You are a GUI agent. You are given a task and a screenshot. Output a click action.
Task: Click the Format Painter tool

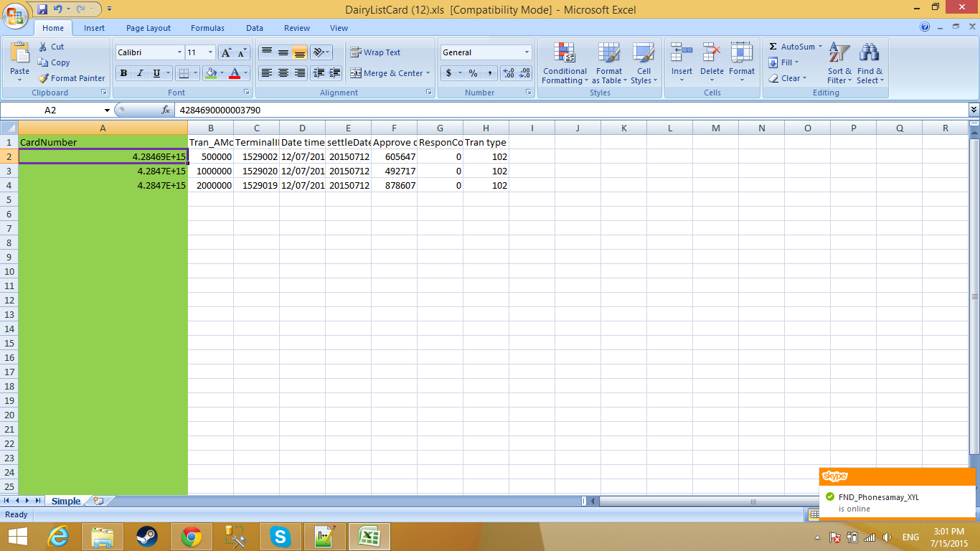click(71, 78)
